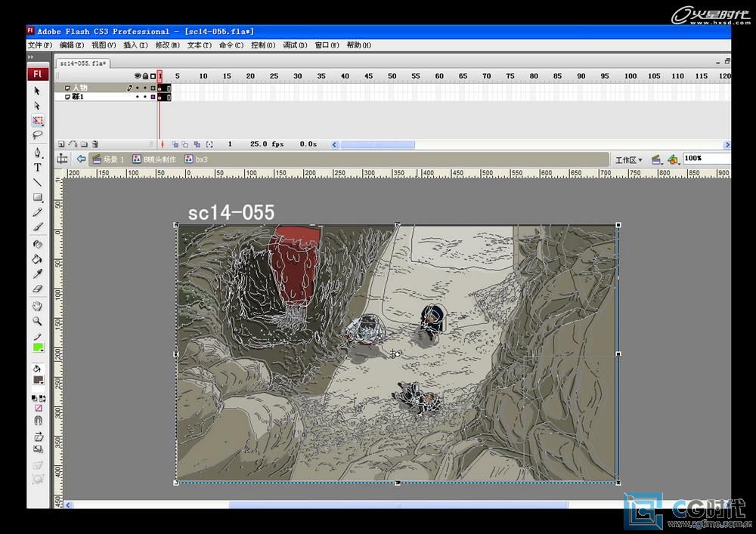
Task: Open the edit symbols dropdown
Action: [x=671, y=160]
